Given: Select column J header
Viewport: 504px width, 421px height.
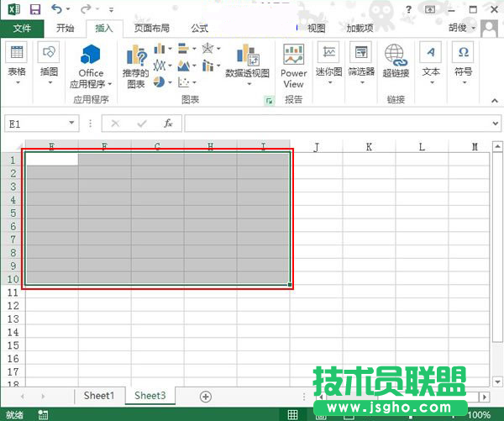Looking at the screenshot, I should tap(317, 147).
